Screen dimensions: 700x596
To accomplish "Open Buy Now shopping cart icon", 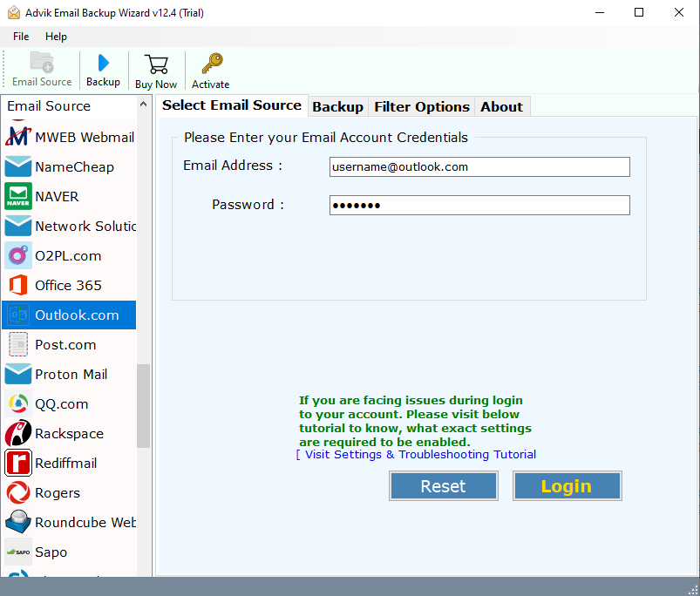I will (156, 64).
